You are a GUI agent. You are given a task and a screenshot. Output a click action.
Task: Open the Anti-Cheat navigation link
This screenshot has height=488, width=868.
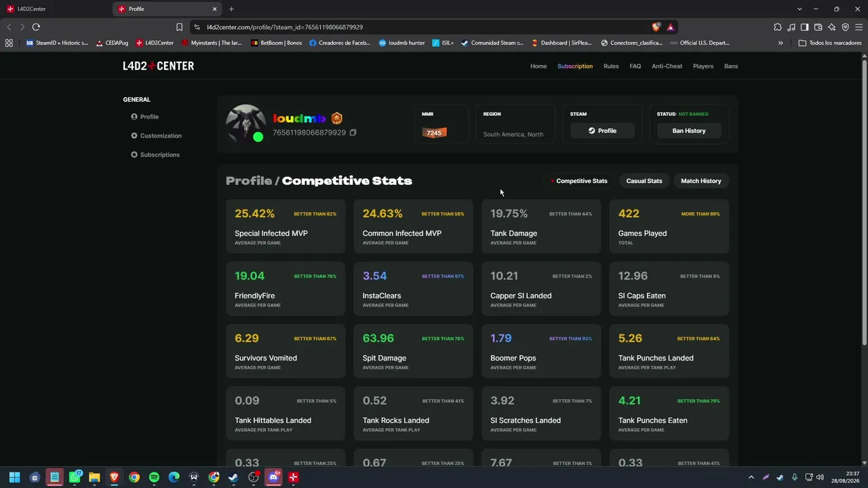pos(667,66)
